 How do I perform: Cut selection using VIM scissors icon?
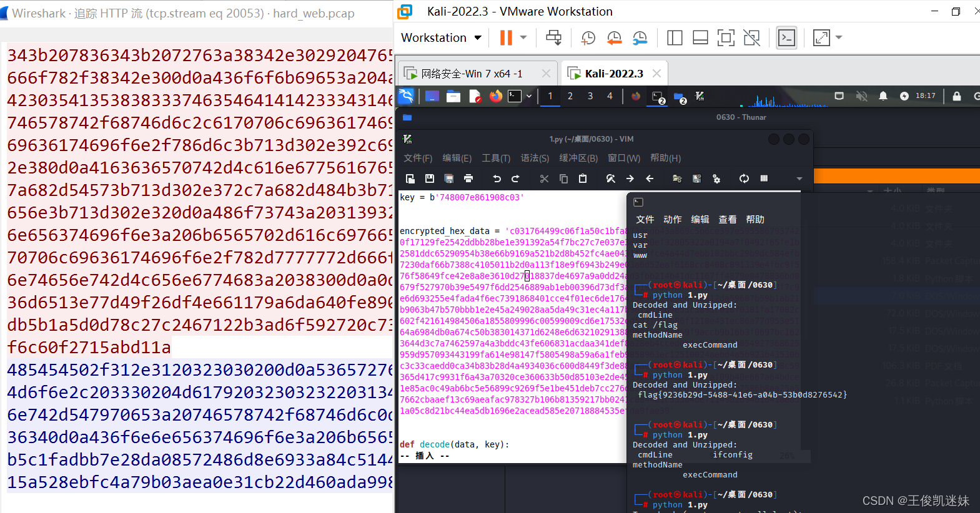[x=544, y=179]
